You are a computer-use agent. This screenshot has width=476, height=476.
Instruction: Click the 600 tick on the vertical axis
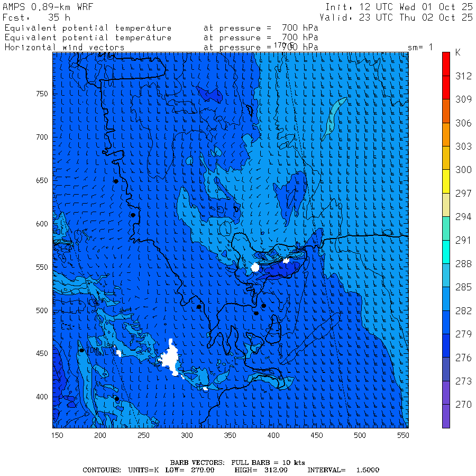point(42,224)
